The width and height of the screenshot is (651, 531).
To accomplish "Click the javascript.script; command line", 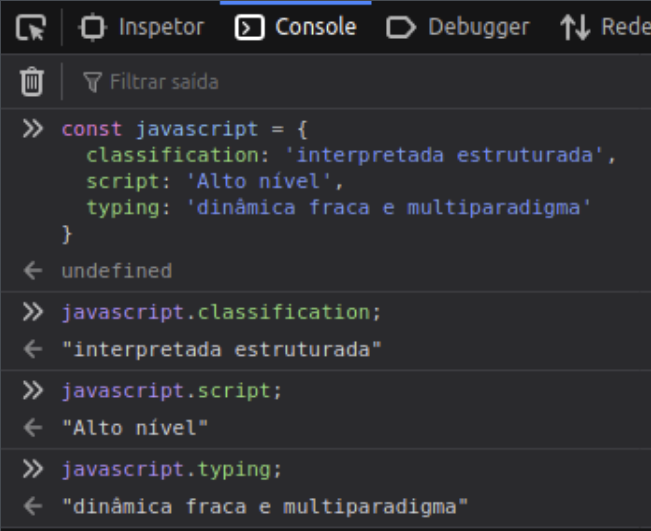I will (x=171, y=390).
